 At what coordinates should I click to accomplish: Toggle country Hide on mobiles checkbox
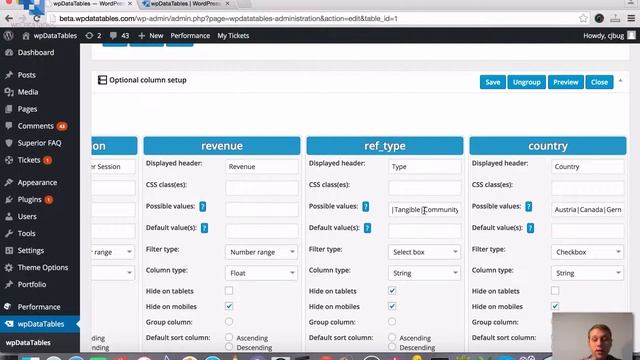555,306
